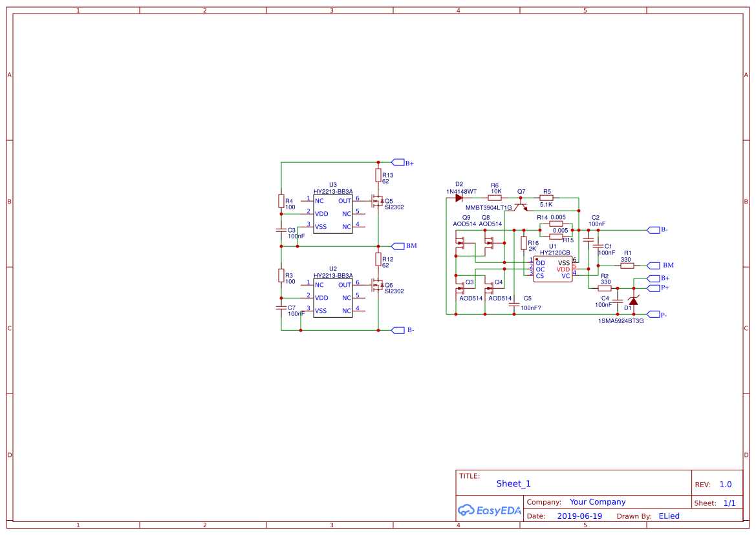The width and height of the screenshot is (756, 535).
Task: Select resistor R1 330 symbol
Action: tap(627, 266)
